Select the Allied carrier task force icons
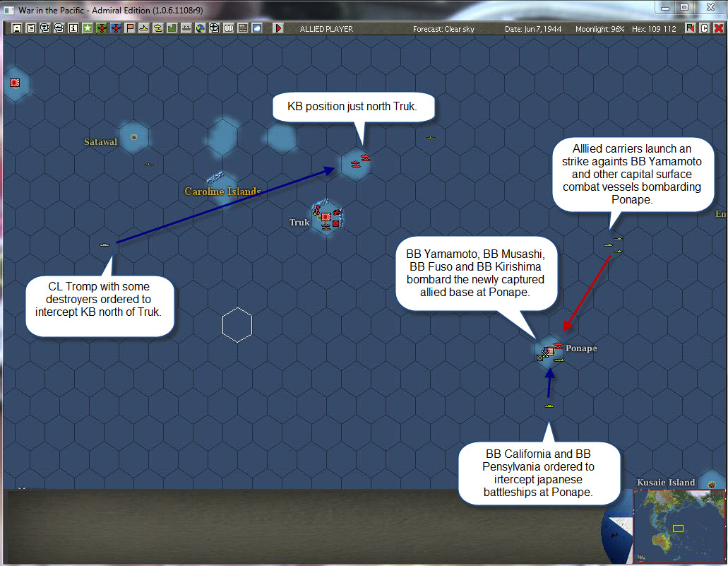 [614, 245]
